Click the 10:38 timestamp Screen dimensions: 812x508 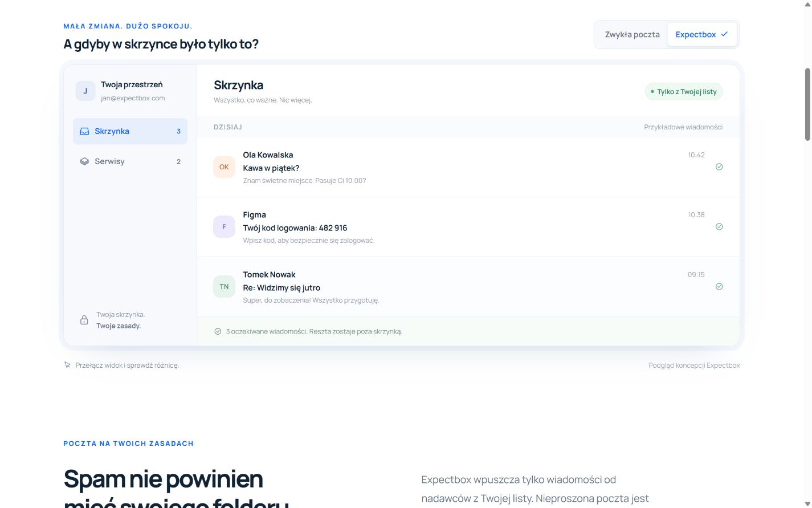coord(696,215)
